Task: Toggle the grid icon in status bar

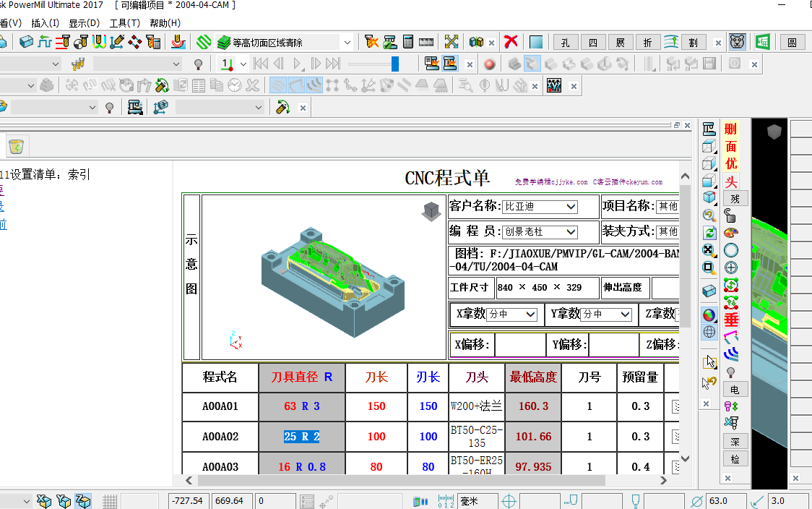Action: coord(110,501)
